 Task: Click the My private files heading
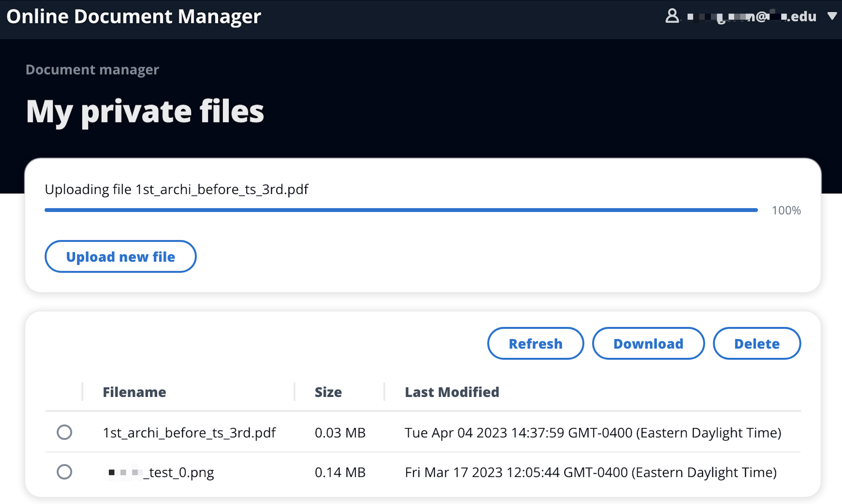click(145, 111)
